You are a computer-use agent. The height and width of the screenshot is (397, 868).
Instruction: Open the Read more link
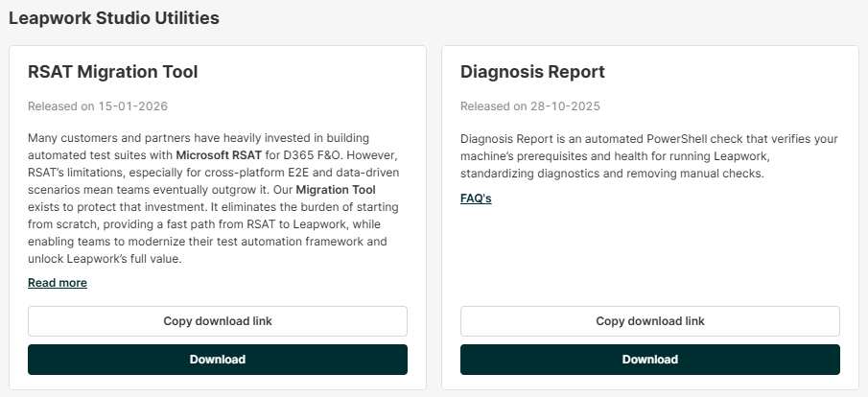(58, 283)
